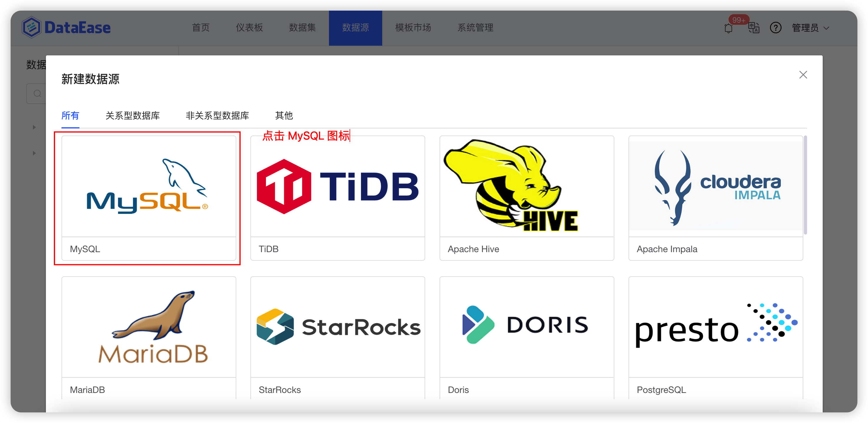The width and height of the screenshot is (868, 423).
Task: Select the TiDB logo
Action: [x=337, y=186]
